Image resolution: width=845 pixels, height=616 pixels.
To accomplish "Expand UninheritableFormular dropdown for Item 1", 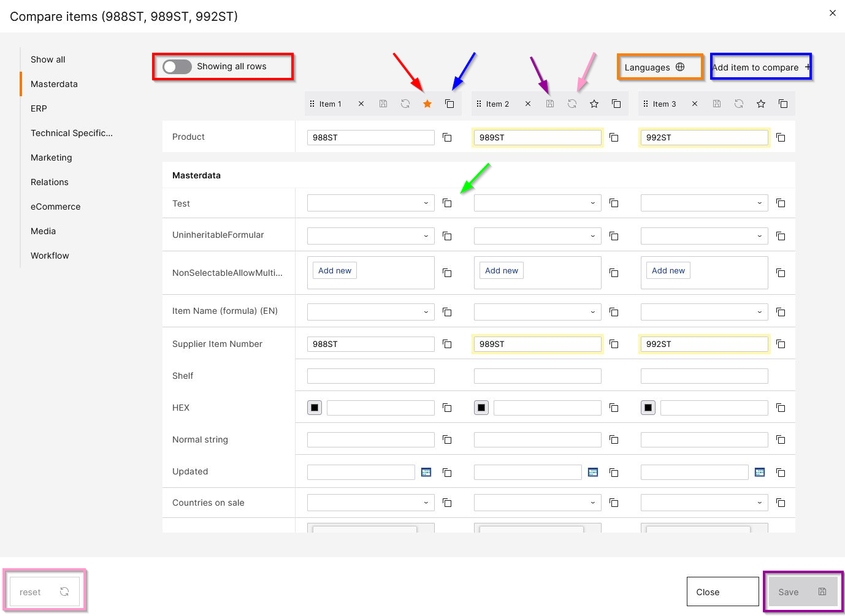I will (371, 236).
